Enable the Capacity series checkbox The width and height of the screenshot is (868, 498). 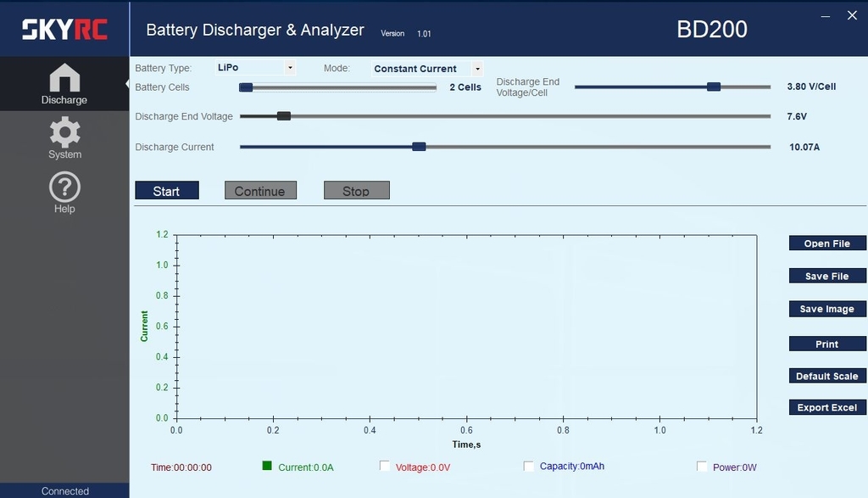(x=529, y=466)
